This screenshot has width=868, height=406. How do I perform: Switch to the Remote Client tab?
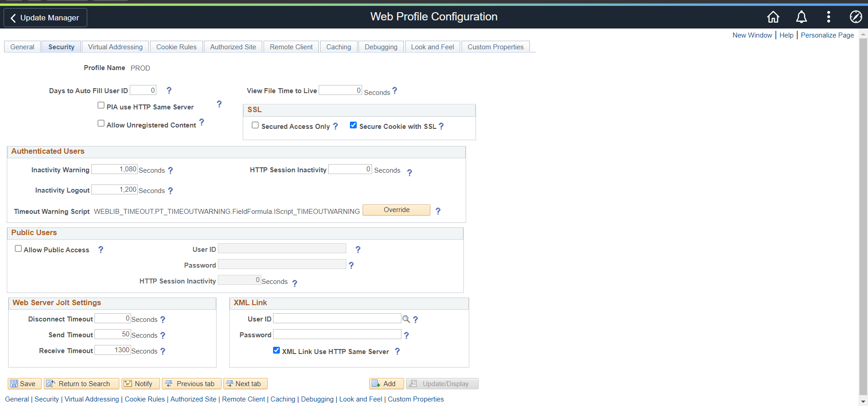(291, 47)
